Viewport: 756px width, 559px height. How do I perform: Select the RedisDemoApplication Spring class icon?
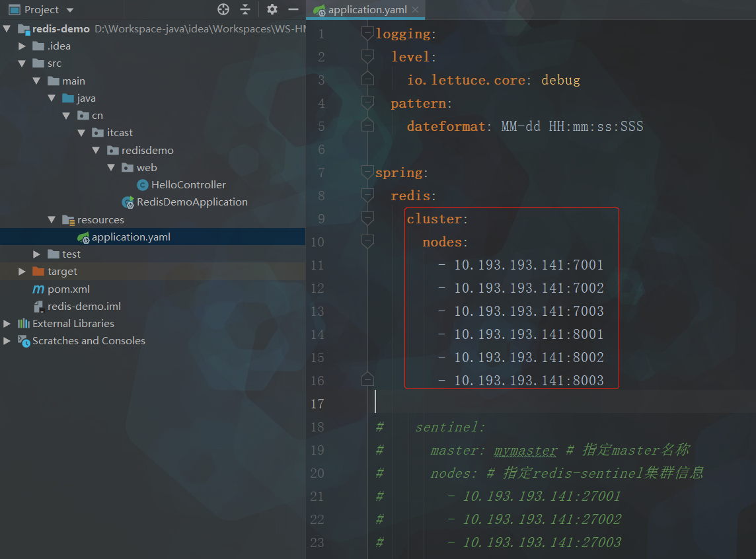[128, 202]
